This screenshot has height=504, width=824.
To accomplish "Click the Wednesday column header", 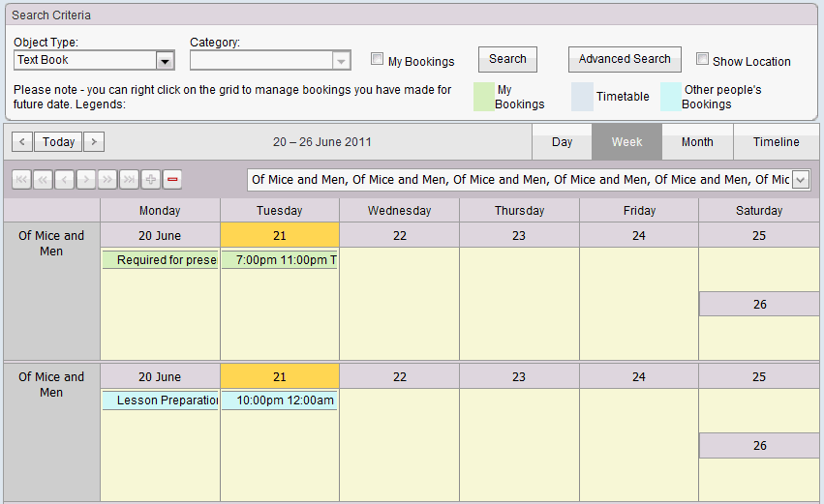I will 399,211.
